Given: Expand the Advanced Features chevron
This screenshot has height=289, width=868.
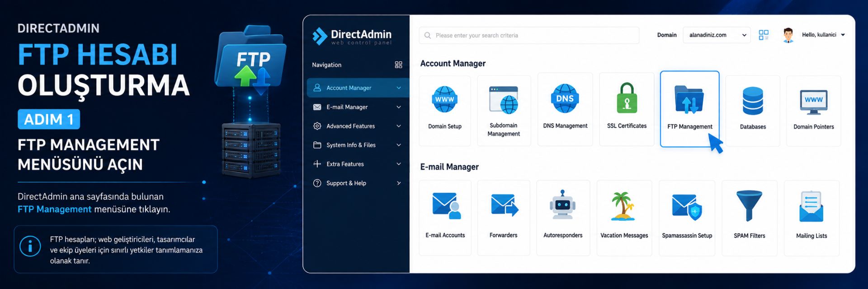Looking at the screenshot, I should tap(399, 126).
